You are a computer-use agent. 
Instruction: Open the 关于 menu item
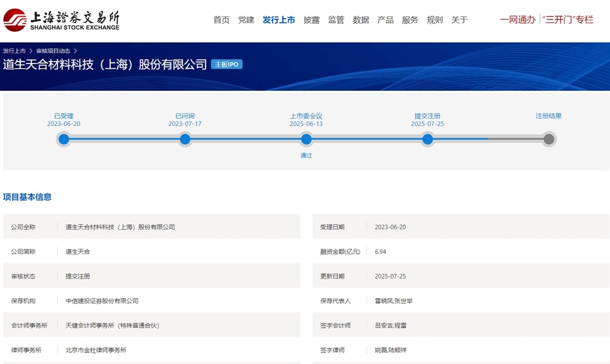click(x=459, y=20)
